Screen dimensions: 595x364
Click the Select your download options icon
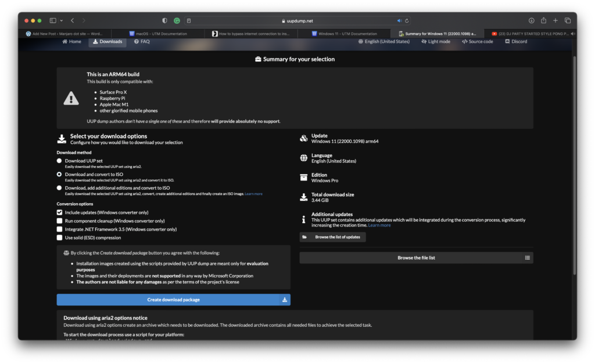click(x=62, y=139)
